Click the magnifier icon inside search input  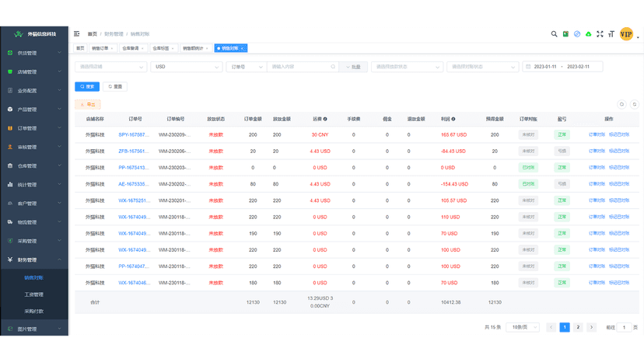(333, 67)
